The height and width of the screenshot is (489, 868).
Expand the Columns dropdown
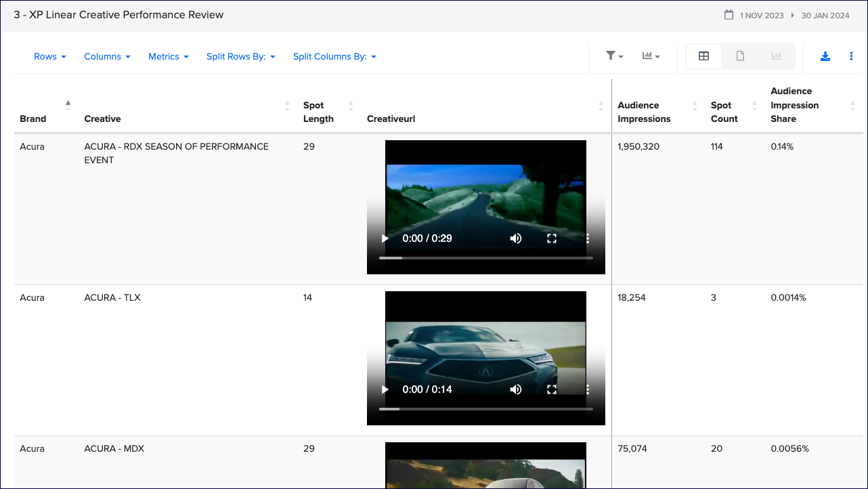click(107, 57)
